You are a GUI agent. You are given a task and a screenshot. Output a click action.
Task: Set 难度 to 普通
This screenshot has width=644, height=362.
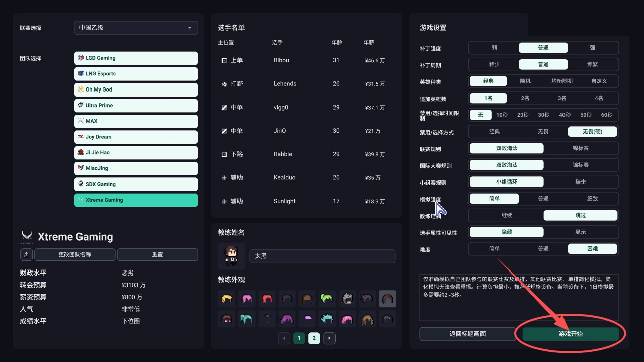click(543, 248)
